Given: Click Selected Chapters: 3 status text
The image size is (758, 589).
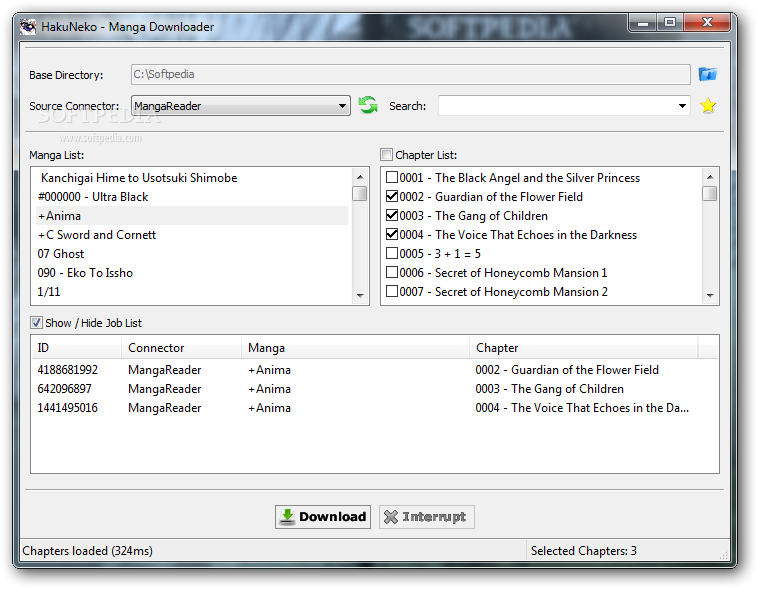Looking at the screenshot, I should pyautogui.click(x=583, y=551).
